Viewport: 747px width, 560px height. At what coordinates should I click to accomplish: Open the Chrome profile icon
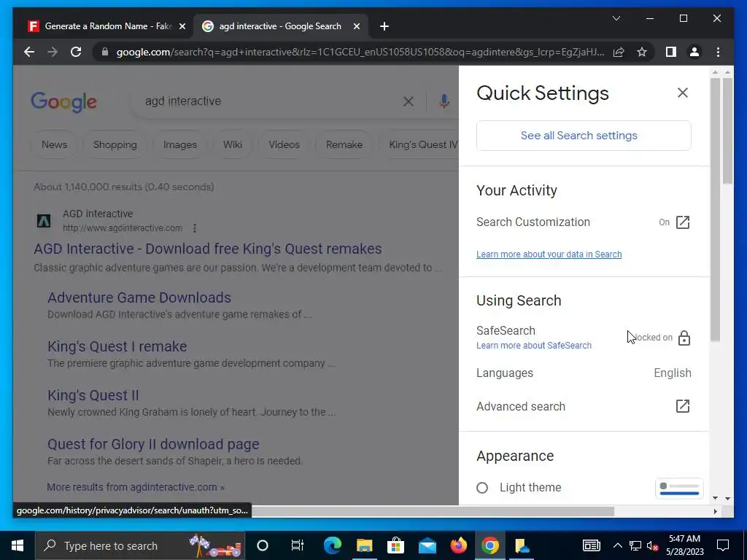[694, 52]
